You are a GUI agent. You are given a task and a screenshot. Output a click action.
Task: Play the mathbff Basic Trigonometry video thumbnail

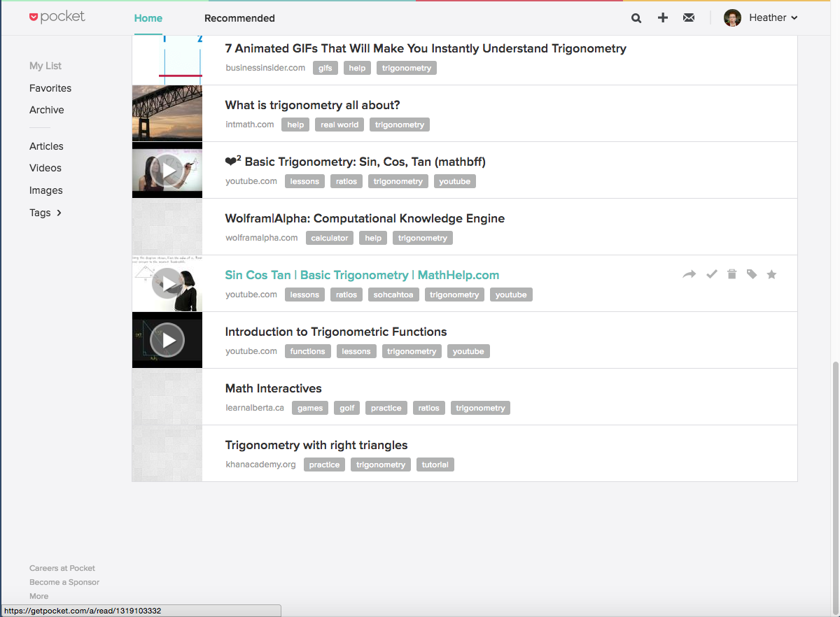tap(167, 170)
